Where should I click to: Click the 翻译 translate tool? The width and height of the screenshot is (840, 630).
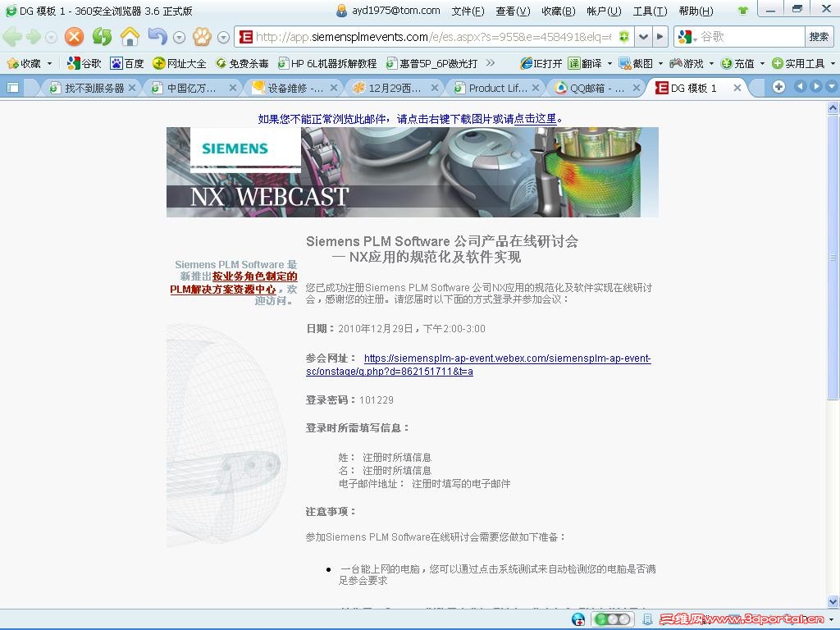tap(585, 63)
